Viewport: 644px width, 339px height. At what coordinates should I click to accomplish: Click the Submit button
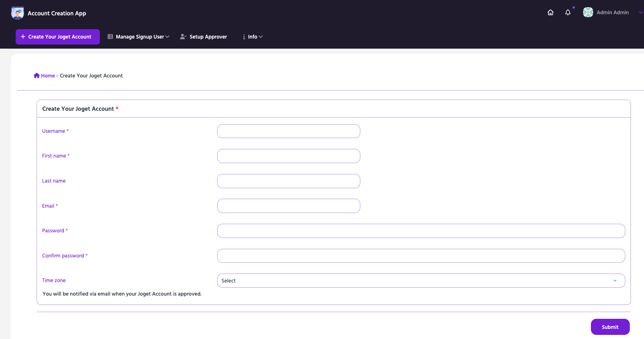610,327
